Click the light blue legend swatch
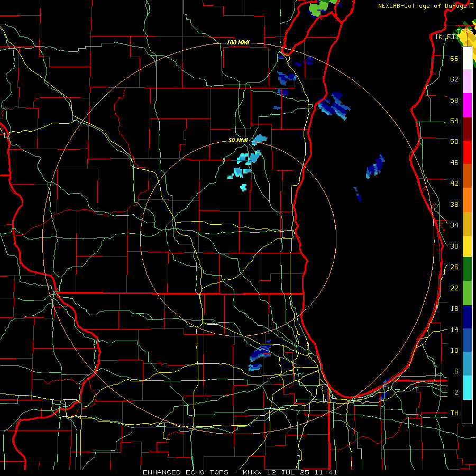 [467, 364]
